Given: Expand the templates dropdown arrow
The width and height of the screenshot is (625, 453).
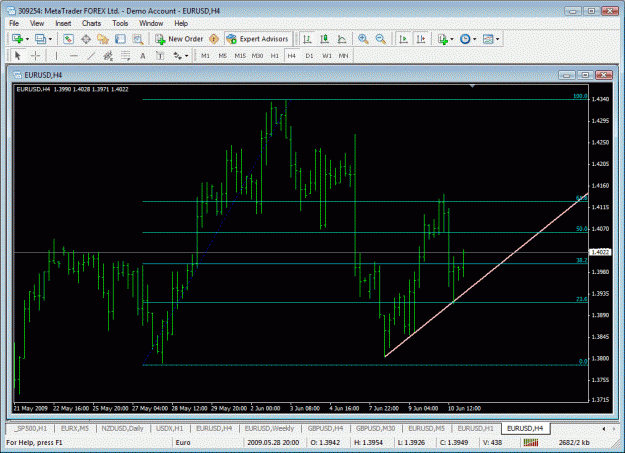Looking at the screenshot, I should tap(497, 39).
